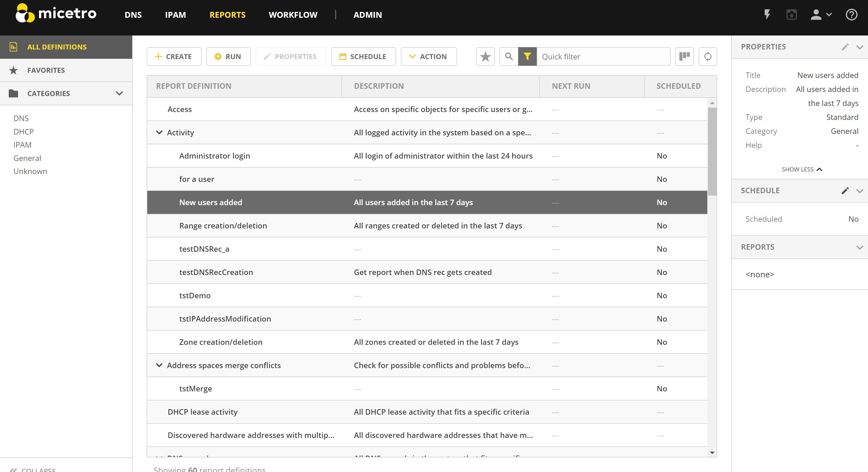The height and width of the screenshot is (472, 868).
Task: Edit Schedule using the pencil icon
Action: click(845, 191)
